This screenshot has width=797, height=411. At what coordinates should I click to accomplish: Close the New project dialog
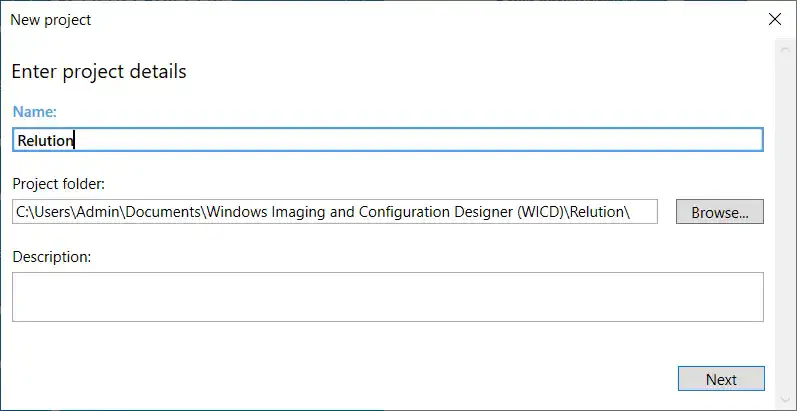(x=774, y=19)
